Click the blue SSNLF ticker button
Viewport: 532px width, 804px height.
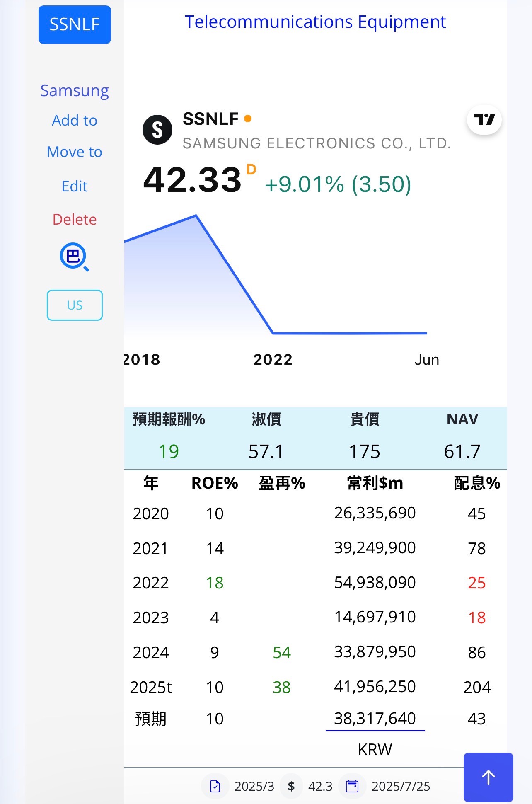coord(75,24)
